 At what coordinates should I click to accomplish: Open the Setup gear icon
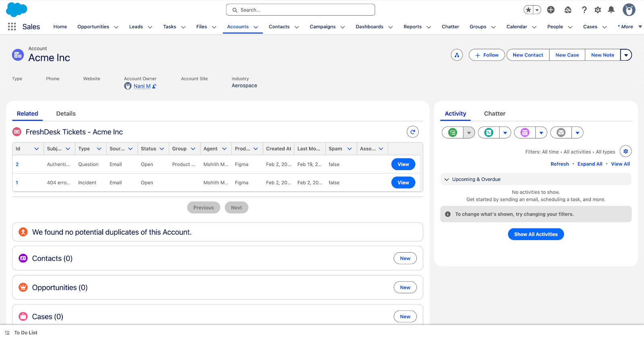pyautogui.click(x=598, y=10)
